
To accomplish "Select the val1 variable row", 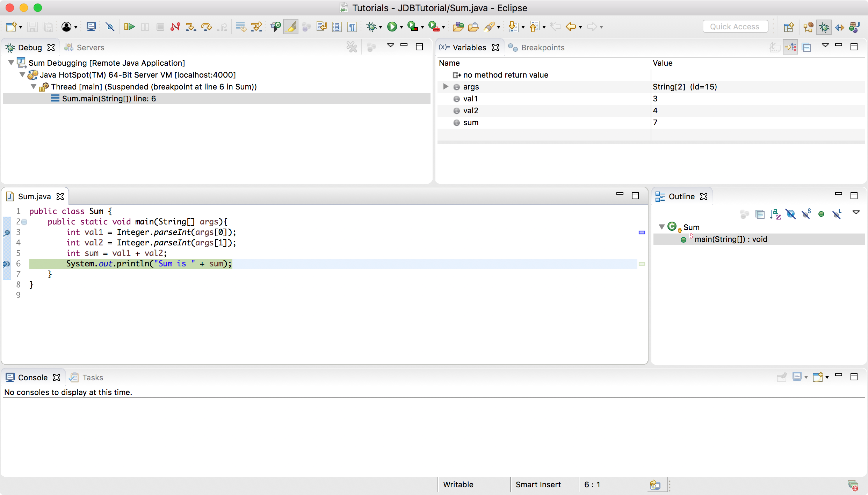I will (651, 99).
